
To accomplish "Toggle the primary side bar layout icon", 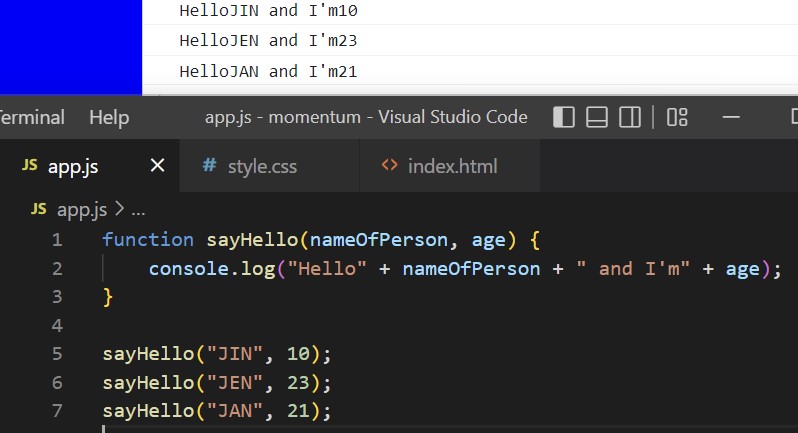I will point(564,117).
